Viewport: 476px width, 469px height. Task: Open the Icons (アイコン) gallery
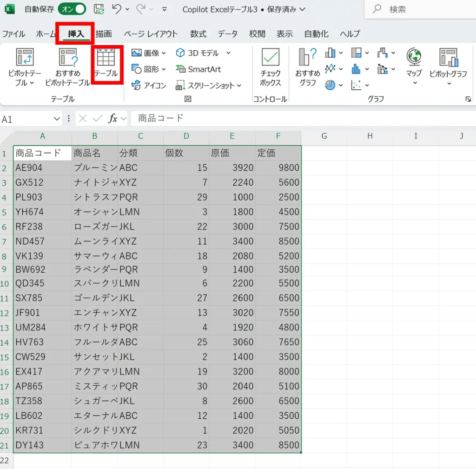pos(149,85)
